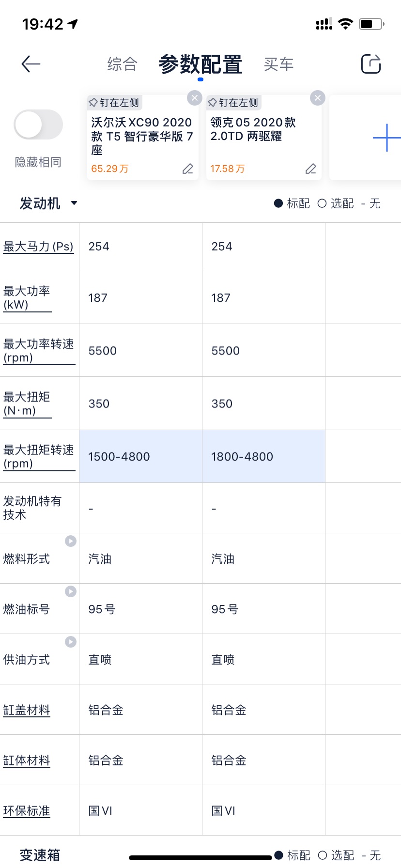Edit the Volvo XC90 model selection

(x=188, y=169)
